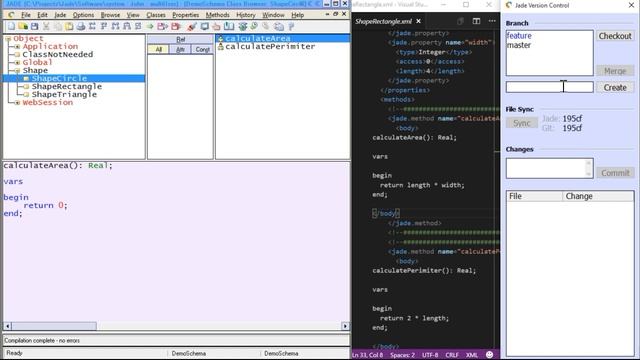Select ShapeTriangle in the class tree
The width and height of the screenshot is (640, 360).
[x=64, y=94]
